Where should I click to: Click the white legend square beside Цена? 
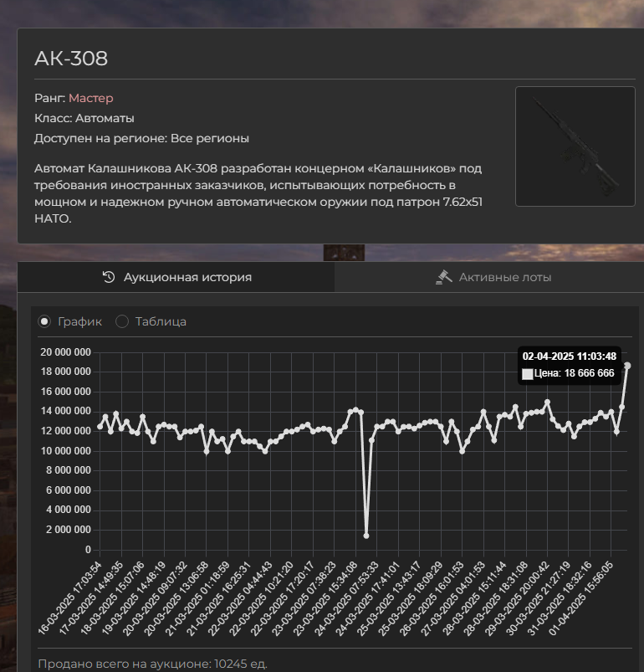(528, 374)
